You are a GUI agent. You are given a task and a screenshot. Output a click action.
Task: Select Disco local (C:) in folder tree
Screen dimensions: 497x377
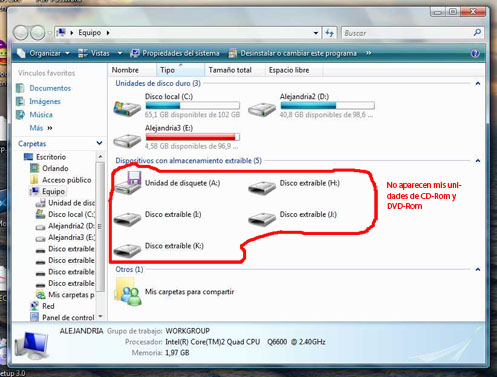tap(71, 214)
